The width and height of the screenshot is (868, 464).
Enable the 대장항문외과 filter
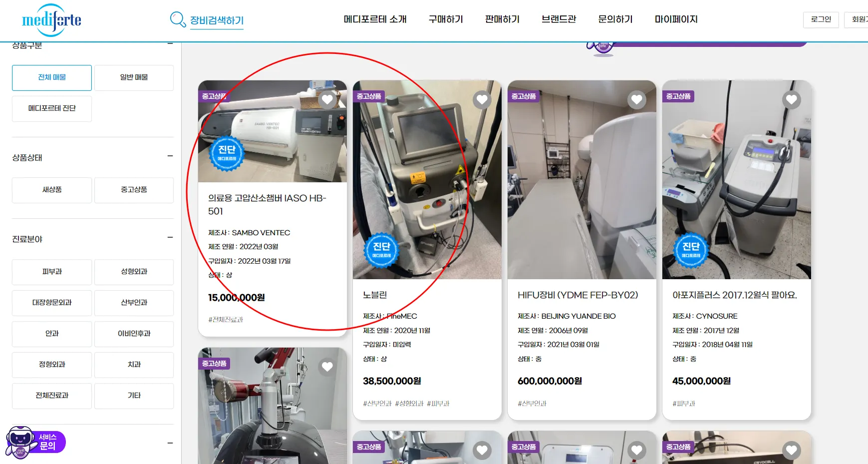[x=52, y=303]
